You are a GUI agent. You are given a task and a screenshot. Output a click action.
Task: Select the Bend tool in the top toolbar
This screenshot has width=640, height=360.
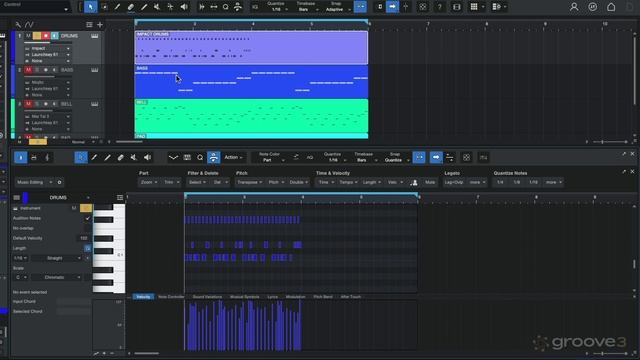[170, 7]
